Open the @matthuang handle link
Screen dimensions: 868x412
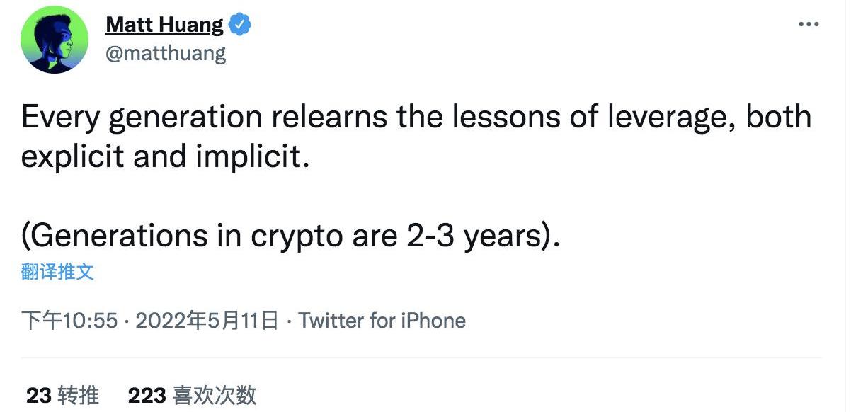(166, 54)
